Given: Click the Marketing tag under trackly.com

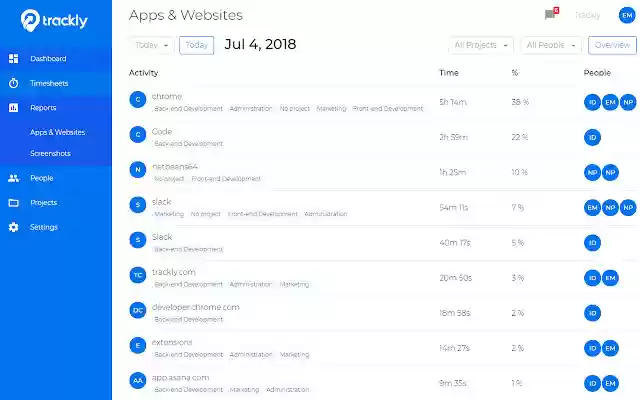Looking at the screenshot, I should pos(294,284).
